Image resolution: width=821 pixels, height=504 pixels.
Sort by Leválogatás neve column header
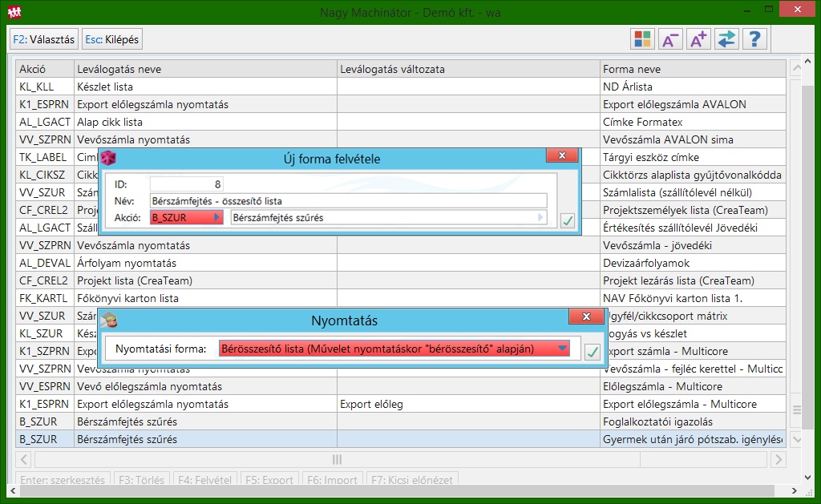pos(205,69)
